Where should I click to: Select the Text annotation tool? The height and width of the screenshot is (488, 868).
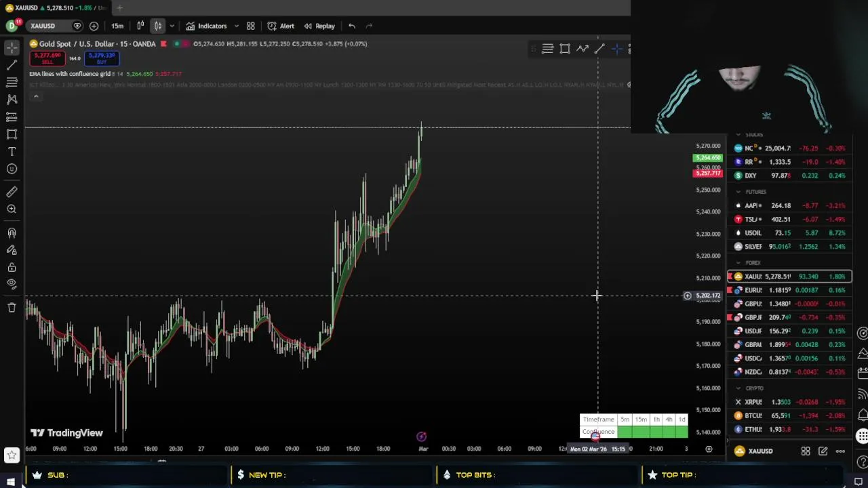tap(12, 152)
